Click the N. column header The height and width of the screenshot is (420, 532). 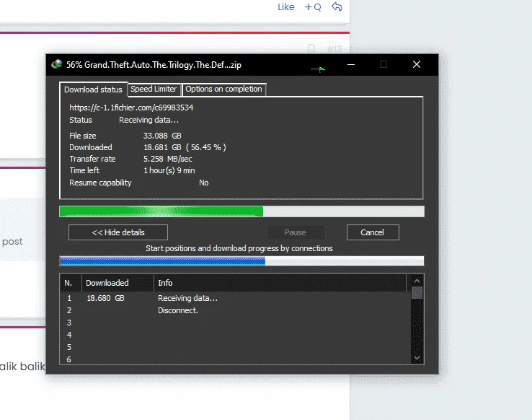coord(71,283)
